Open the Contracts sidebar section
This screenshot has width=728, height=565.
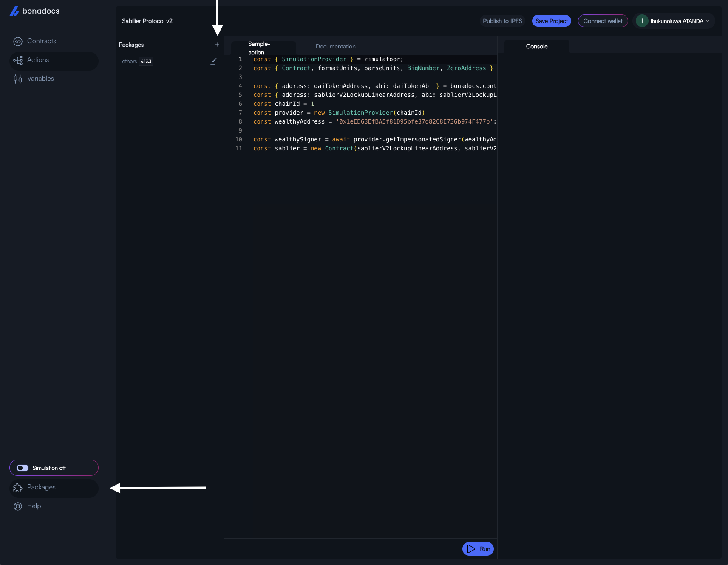pyautogui.click(x=54, y=41)
